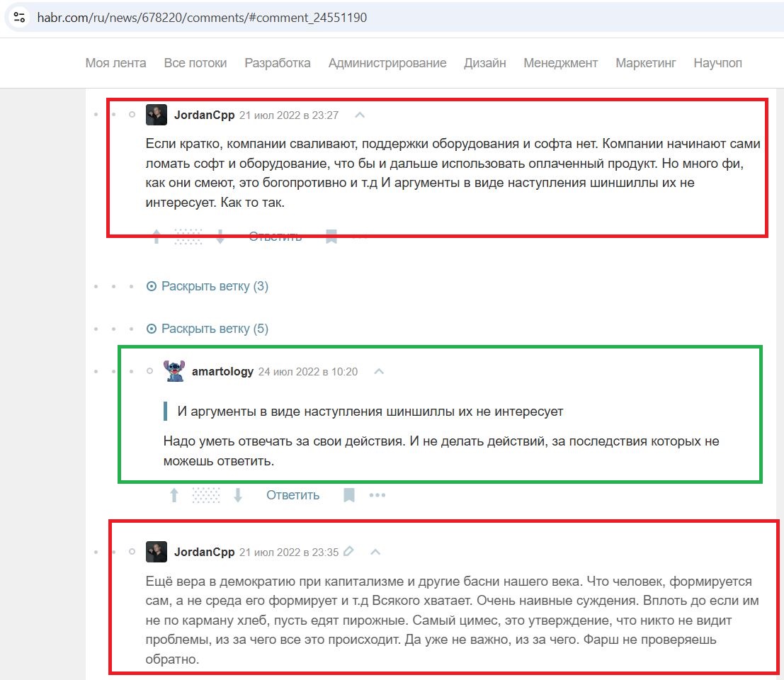This screenshot has height=680, width=784.
Task: Downvote JordanCpp's 23:27 comment
Action: click(220, 237)
